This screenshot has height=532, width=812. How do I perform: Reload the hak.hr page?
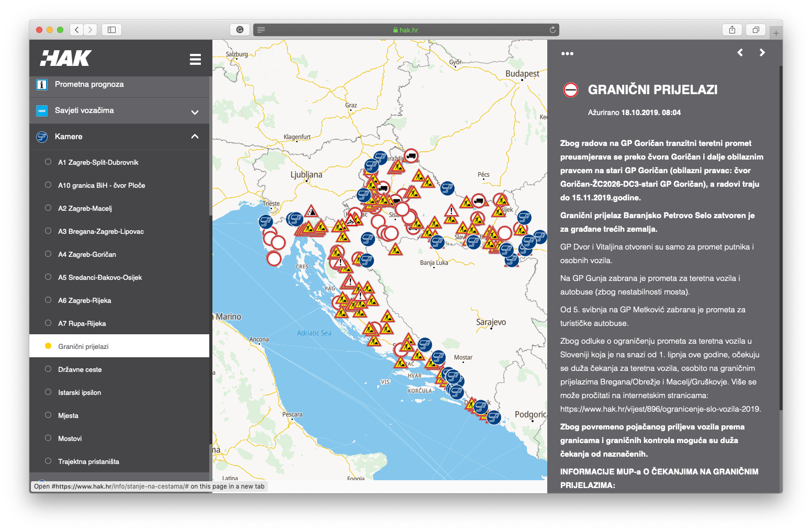point(552,30)
